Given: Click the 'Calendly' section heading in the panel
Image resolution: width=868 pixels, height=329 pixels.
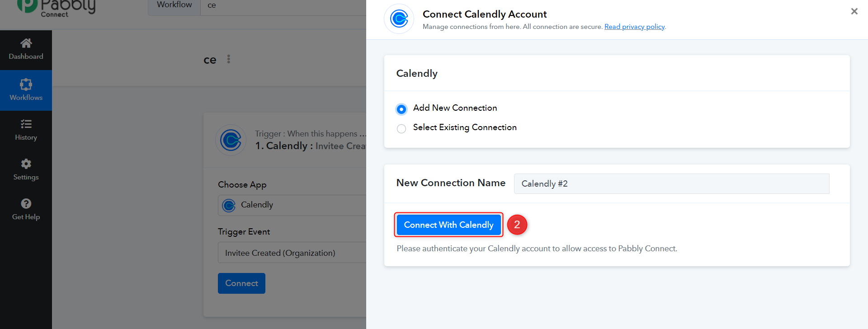Looking at the screenshot, I should [417, 74].
